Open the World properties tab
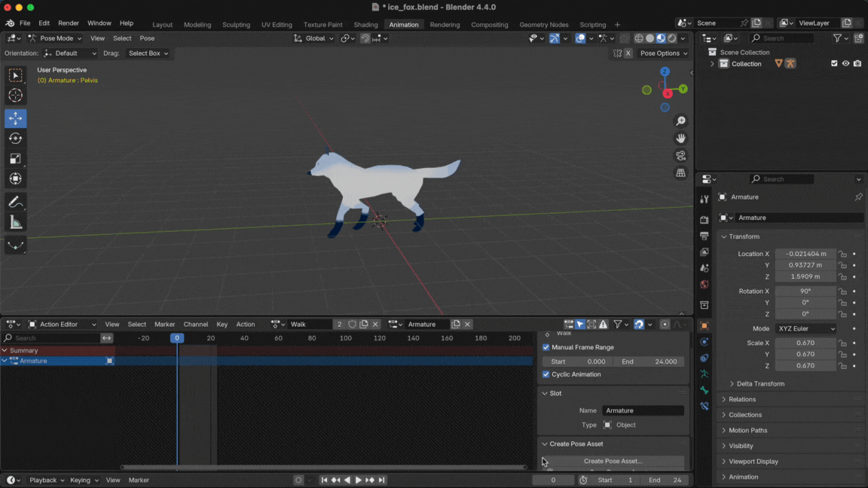Image resolution: width=868 pixels, height=488 pixels. (x=704, y=285)
